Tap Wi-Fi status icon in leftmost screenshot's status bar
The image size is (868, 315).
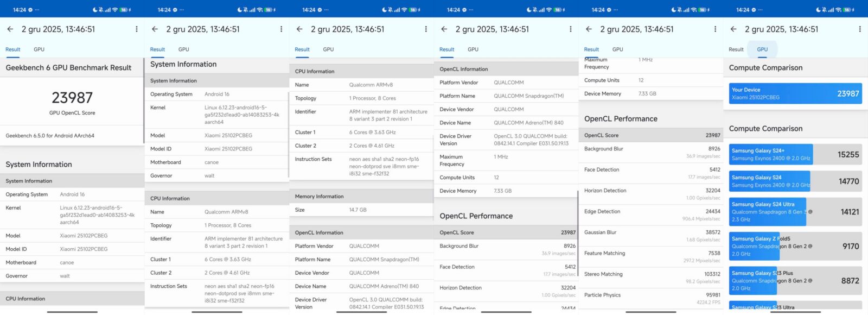pyautogui.click(x=115, y=10)
